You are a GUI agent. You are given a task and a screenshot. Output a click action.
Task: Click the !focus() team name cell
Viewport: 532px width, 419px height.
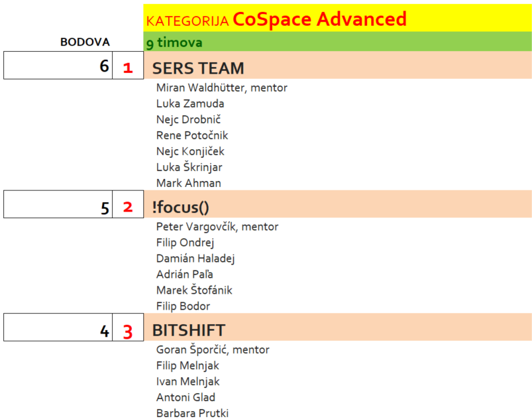click(337, 207)
